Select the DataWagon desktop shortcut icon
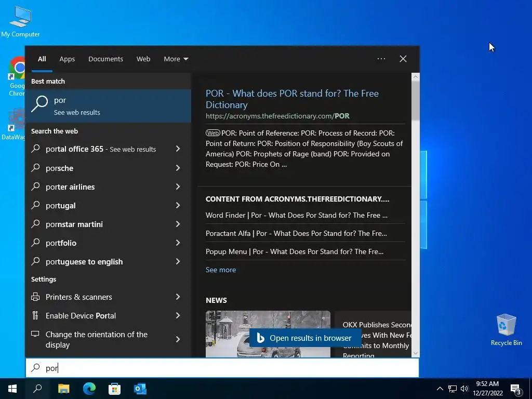 pyautogui.click(x=14, y=124)
